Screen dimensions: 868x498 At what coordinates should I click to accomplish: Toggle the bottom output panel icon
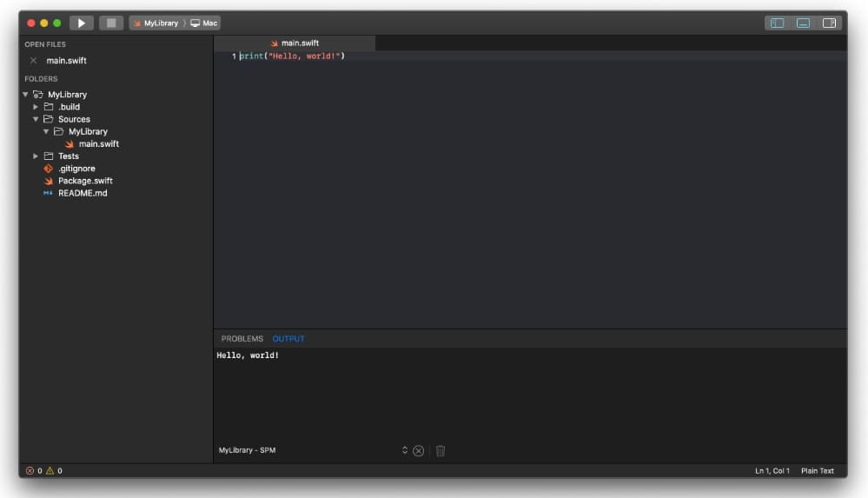[803, 23]
